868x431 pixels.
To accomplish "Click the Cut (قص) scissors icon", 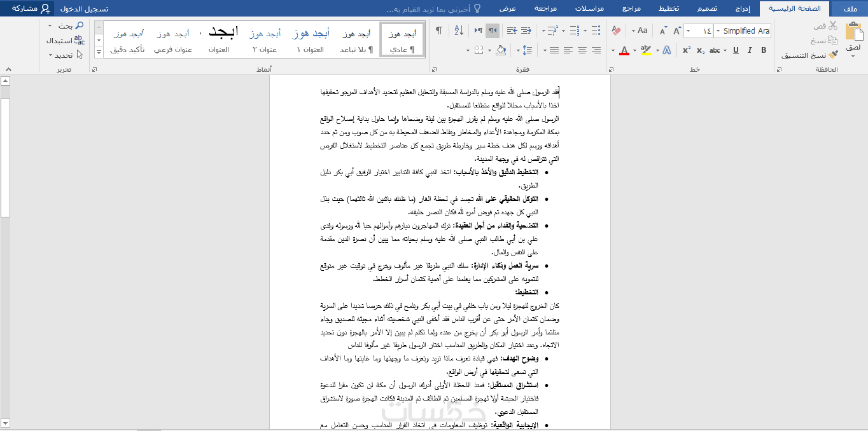I will click(832, 25).
